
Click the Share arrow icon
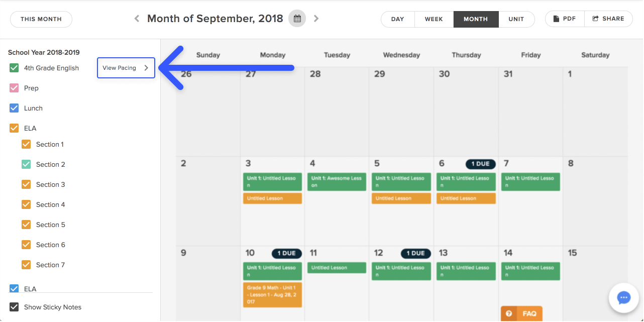tap(595, 19)
